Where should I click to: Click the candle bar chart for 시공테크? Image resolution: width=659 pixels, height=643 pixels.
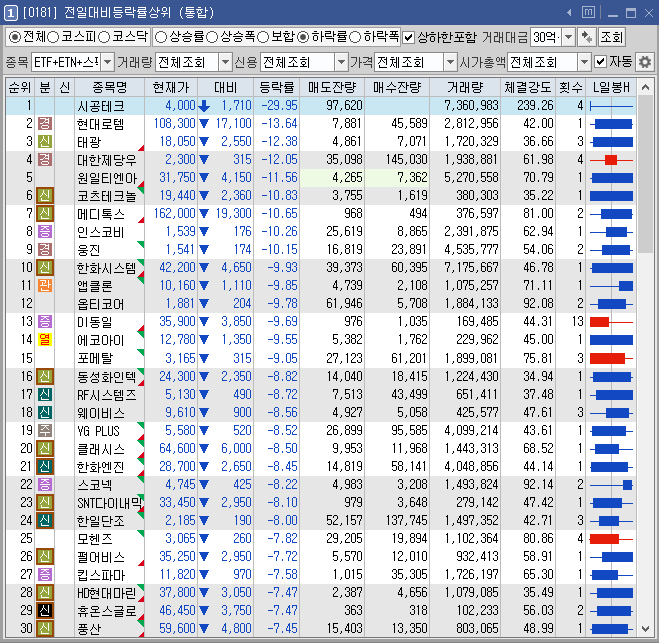[611, 106]
